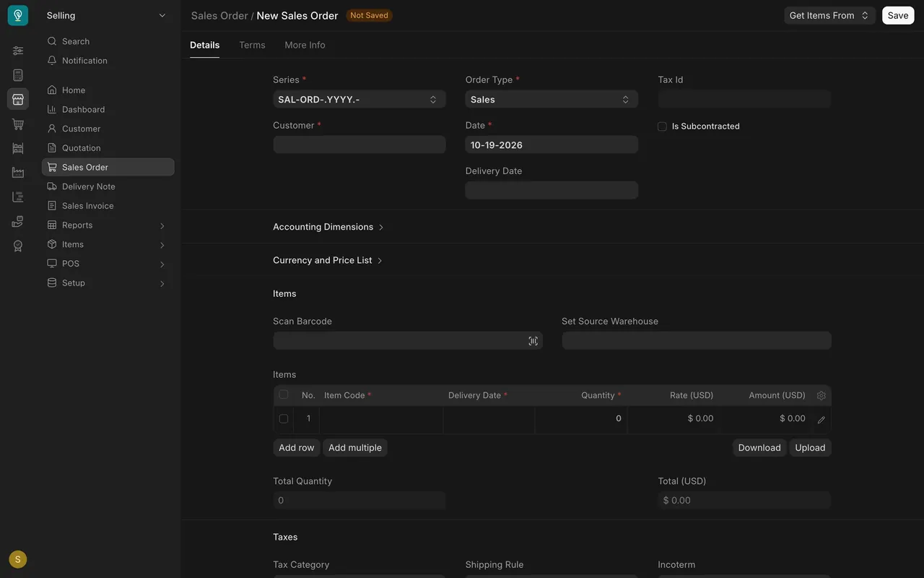Image resolution: width=924 pixels, height=578 pixels.
Task: Click the Date field showing 10-19-2026
Action: [x=552, y=144]
